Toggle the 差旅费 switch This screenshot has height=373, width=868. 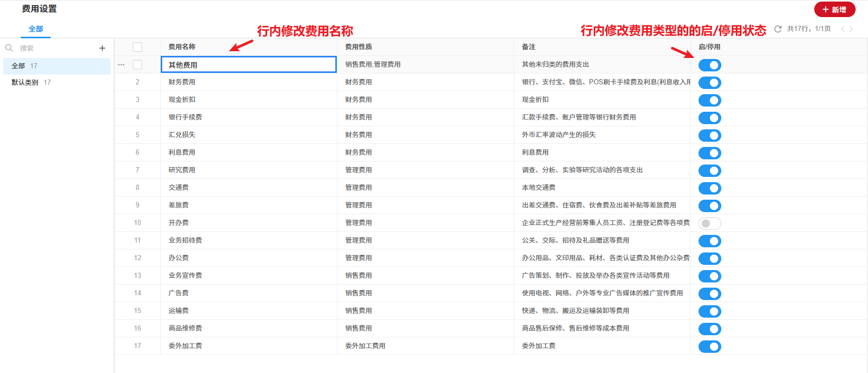[710, 206]
